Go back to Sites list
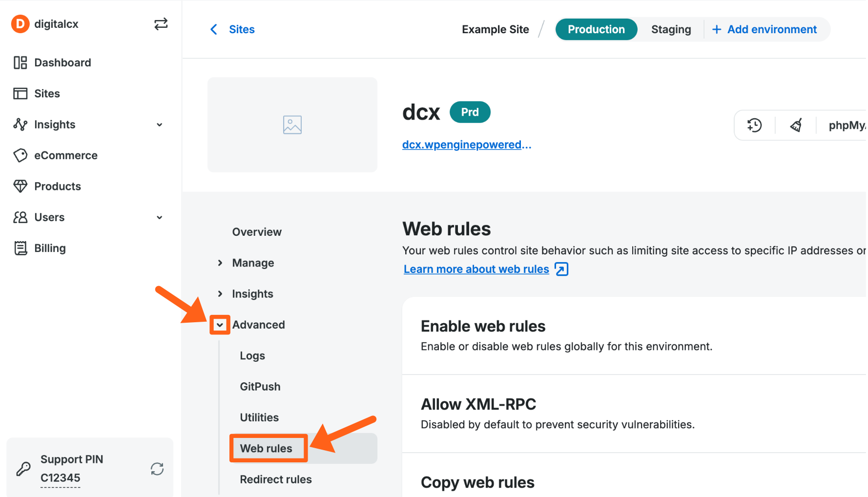The height and width of the screenshot is (497, 868). point(233,29)
